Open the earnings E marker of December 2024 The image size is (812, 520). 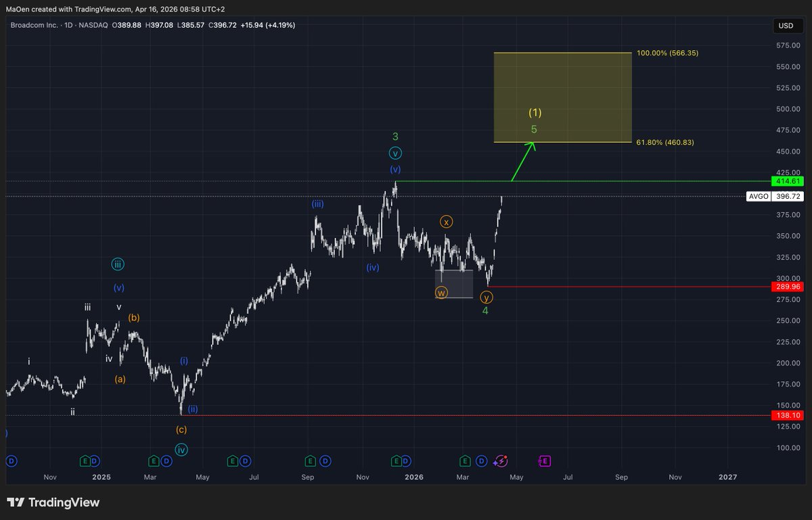pos(85,461)
